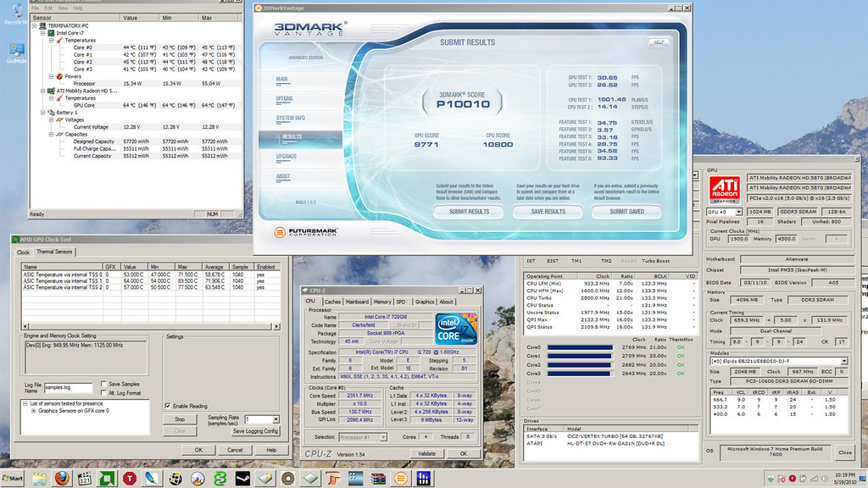Open the blue squares taskbar icon
Screen dimensions: 868x488
click(x=355, y=479)
